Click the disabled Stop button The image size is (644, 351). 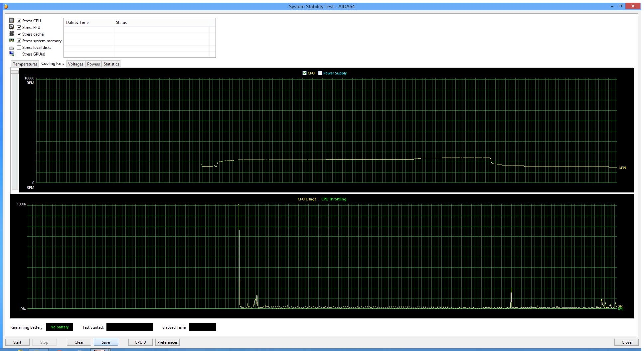(x=44, y=342)
